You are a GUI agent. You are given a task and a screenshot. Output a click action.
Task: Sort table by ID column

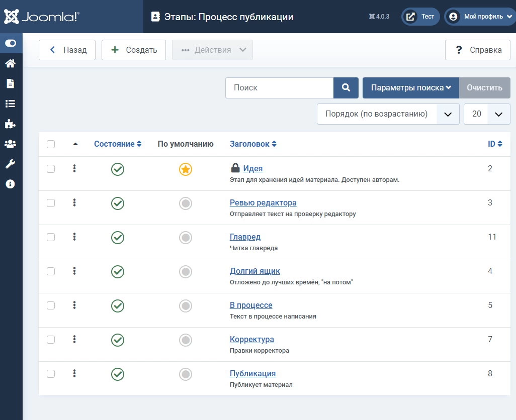(495, 144)
